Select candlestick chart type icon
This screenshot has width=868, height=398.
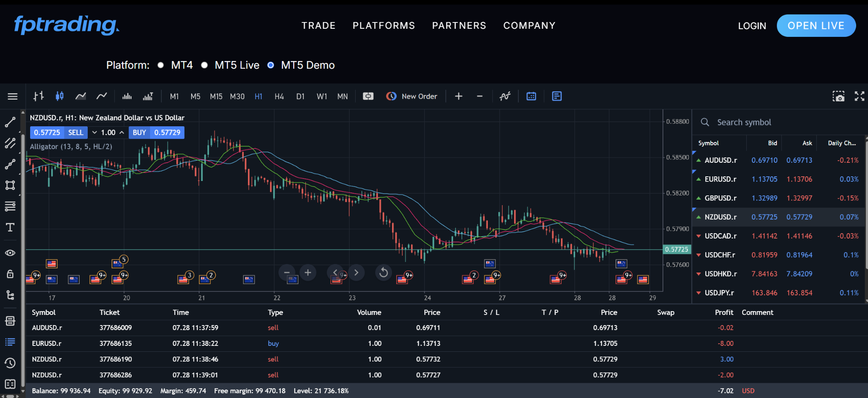[x=59, y=96]
